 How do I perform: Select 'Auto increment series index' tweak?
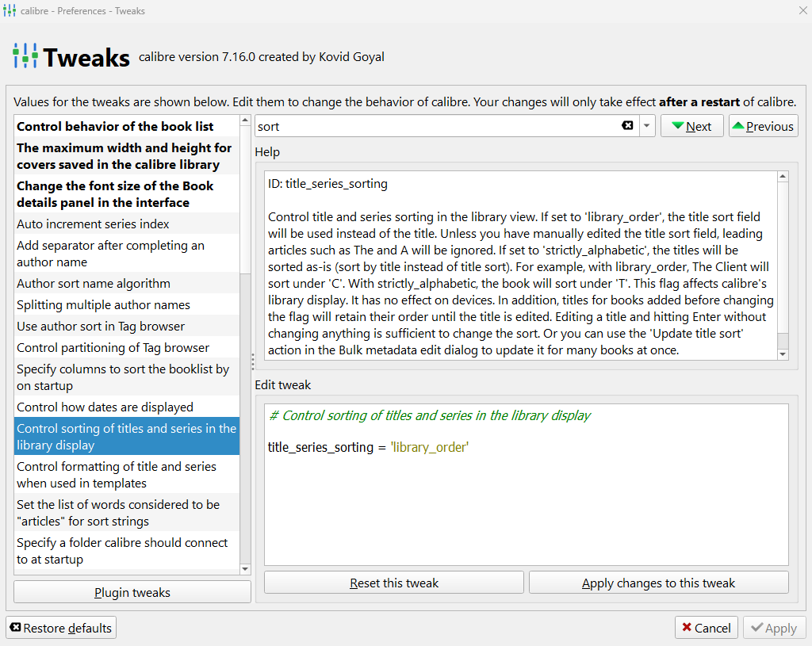pyautogui.click(x=127, y=224)
